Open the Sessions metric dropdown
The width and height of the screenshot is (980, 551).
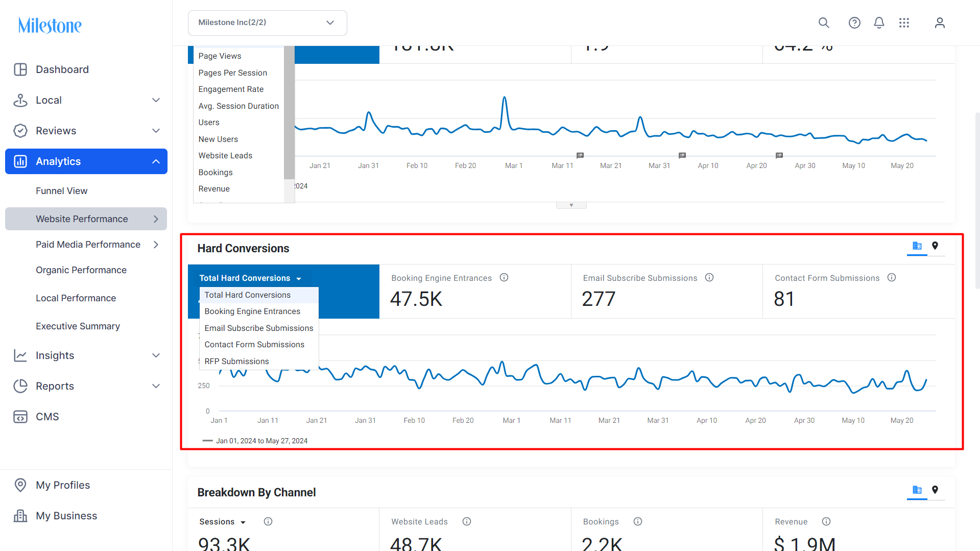click(x=223, y=522)
